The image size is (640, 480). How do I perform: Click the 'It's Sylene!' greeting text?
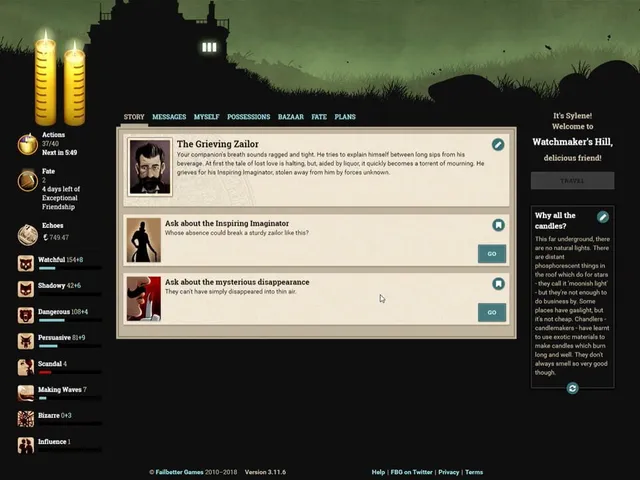coord(572,116)
